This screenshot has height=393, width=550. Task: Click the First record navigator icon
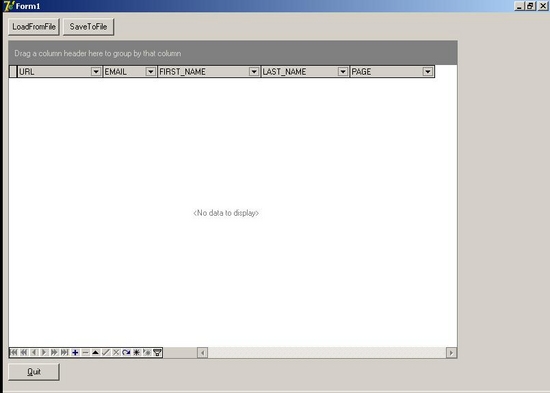click(x=14, y=352)
